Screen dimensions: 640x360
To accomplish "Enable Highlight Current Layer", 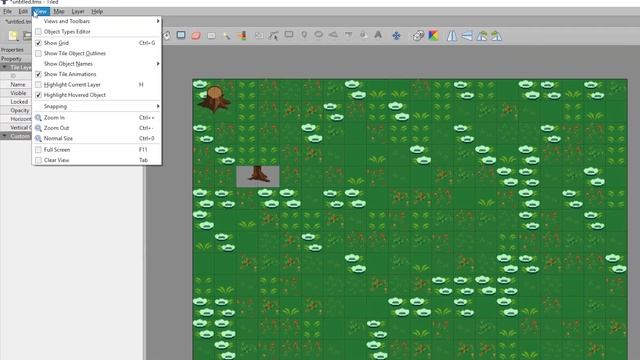I will click(38, 84).
